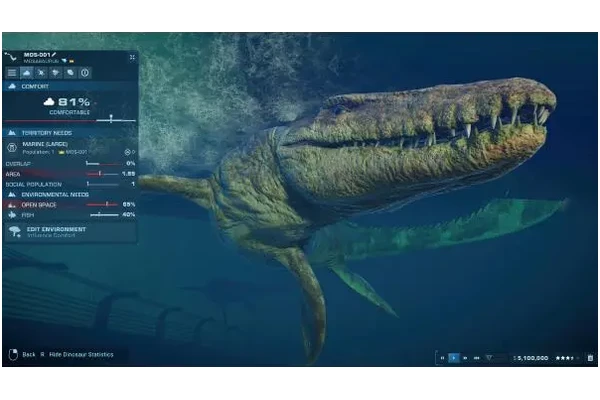Click the MARINE (LARGE) label
600x400 pixels.
[45, 144]
